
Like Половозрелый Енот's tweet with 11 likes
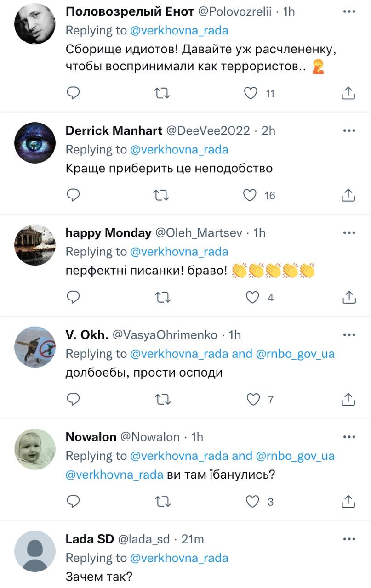(251, 94)
